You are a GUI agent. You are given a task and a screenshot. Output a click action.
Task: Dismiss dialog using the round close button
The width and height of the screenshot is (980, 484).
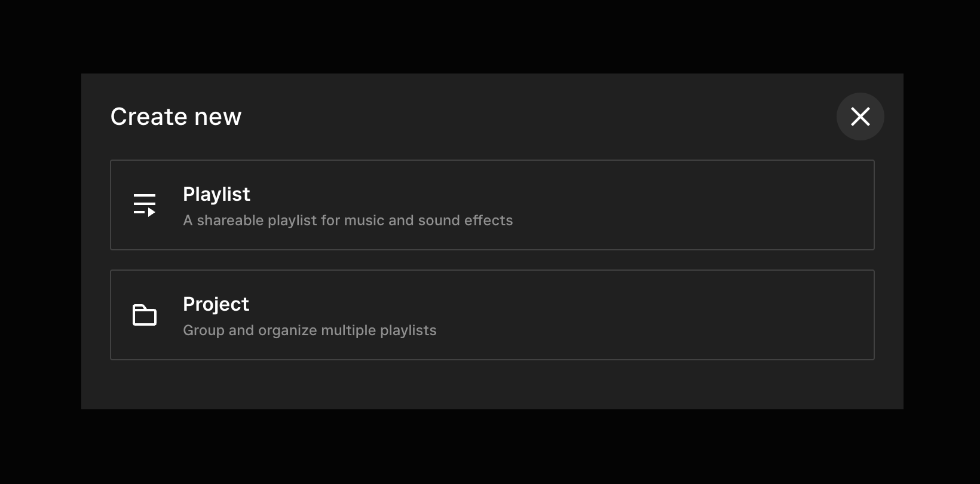click(860, 117)
